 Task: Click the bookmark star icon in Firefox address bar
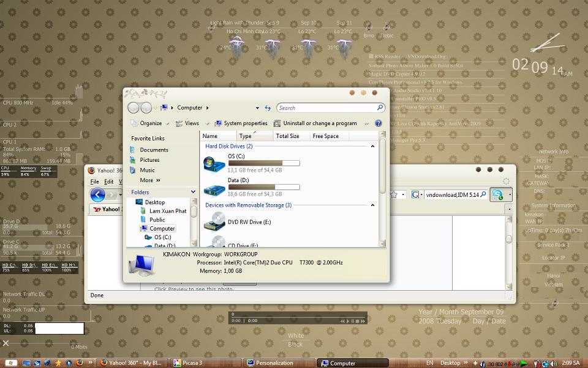click(x=394, y=194)
